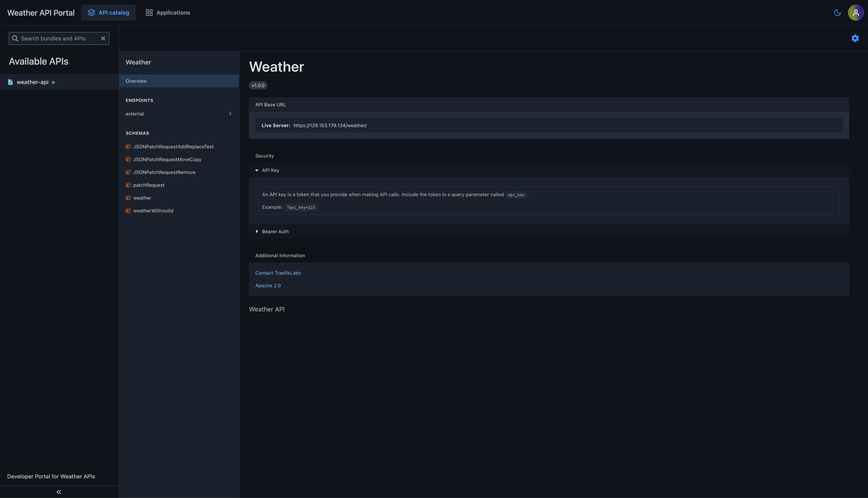
Task: Open the API catalog tab
Action: [x=108, y=13]
